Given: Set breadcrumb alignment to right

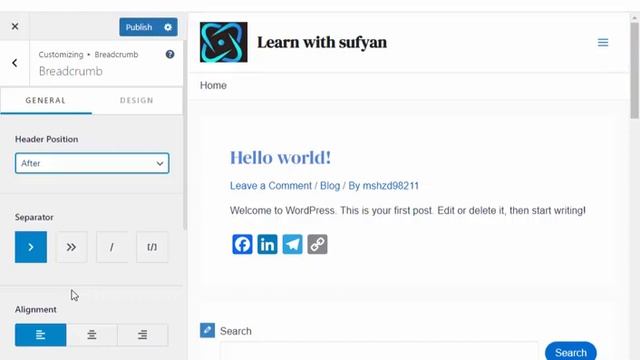Looking at the screenshot, I should coord(142,335).
